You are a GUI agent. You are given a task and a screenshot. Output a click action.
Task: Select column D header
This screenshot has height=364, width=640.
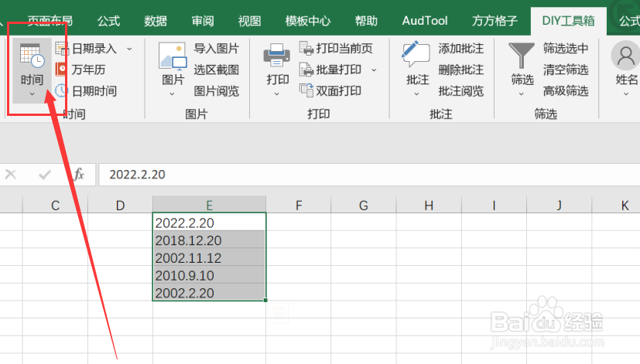coord(120,205)
